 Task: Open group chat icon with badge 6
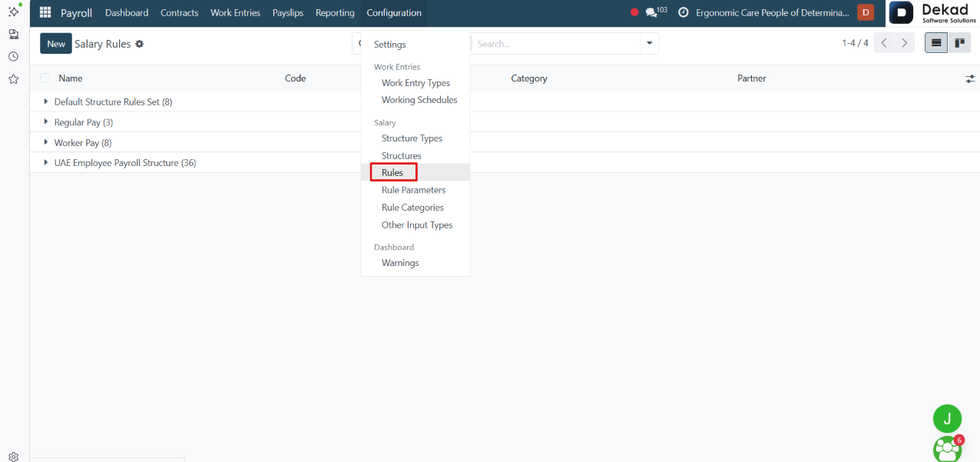tap(947, 449)
